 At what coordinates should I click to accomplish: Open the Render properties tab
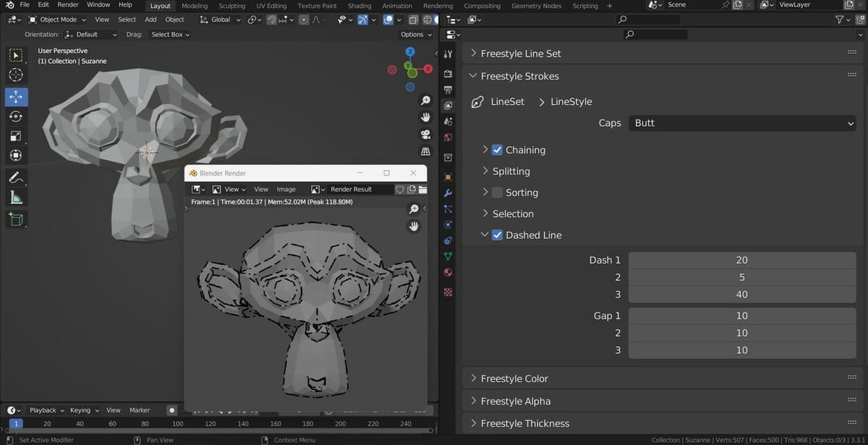pyautogui.click(x=448, y=74)
